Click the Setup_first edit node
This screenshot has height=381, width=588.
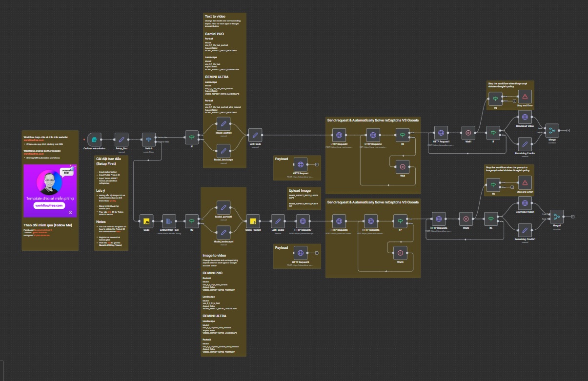point(122,140)
